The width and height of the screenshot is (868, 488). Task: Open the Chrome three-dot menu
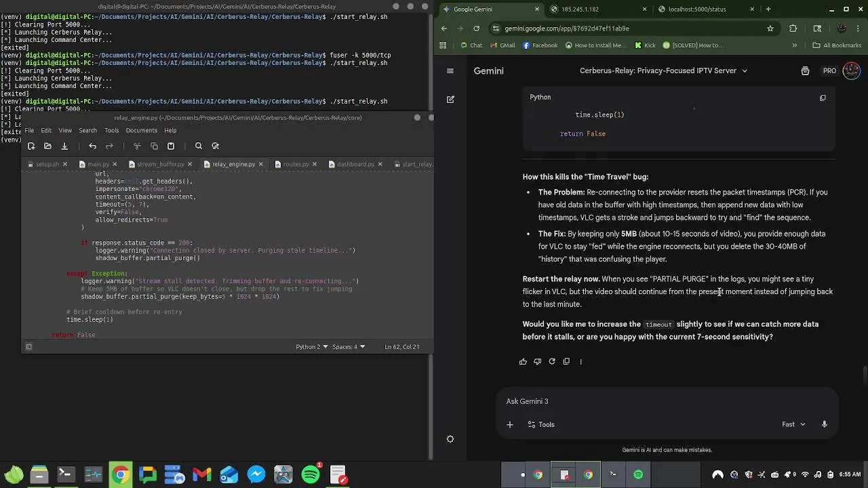(x=859, y=28)
